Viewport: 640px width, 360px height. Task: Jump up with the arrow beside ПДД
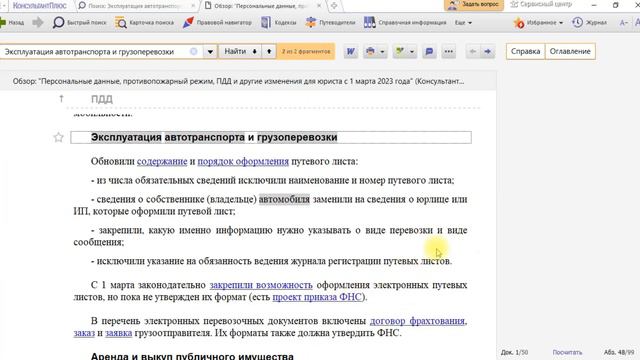click(61, 99)
